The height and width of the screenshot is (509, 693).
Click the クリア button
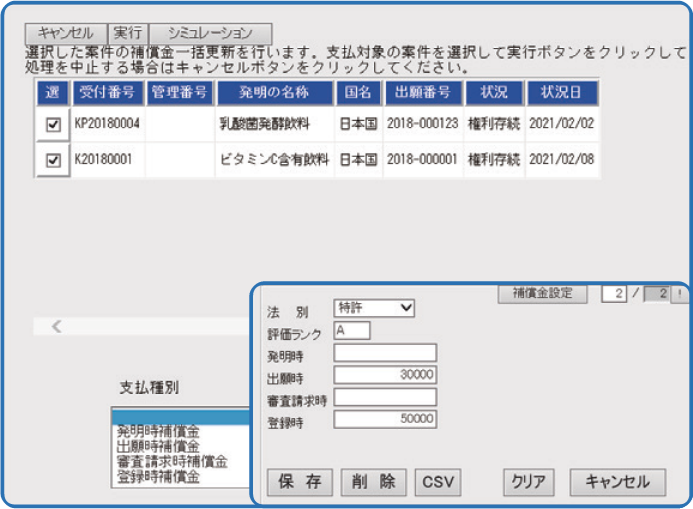point(529,482)
